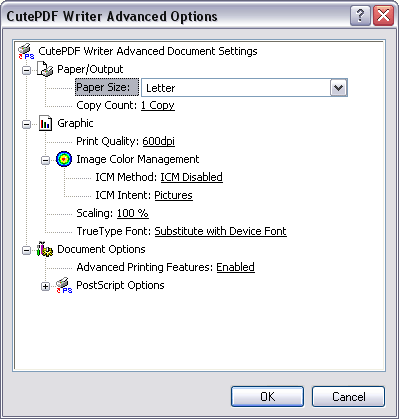Expand the PostScript Options node
This screenshot has width=399, height=419.
pyautogui.click(x=45, y=286)
